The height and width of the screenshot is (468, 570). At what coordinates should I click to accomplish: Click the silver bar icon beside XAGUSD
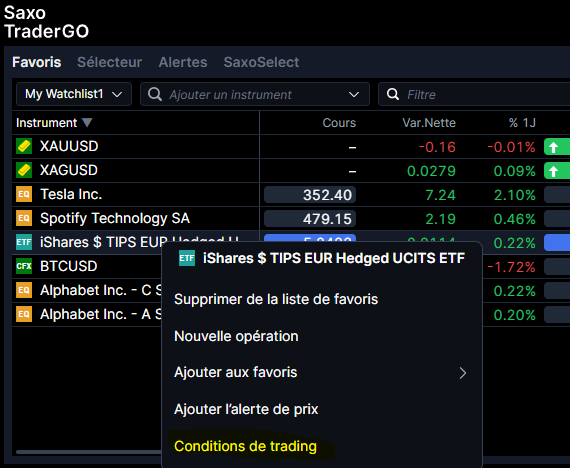click(24, 170)
